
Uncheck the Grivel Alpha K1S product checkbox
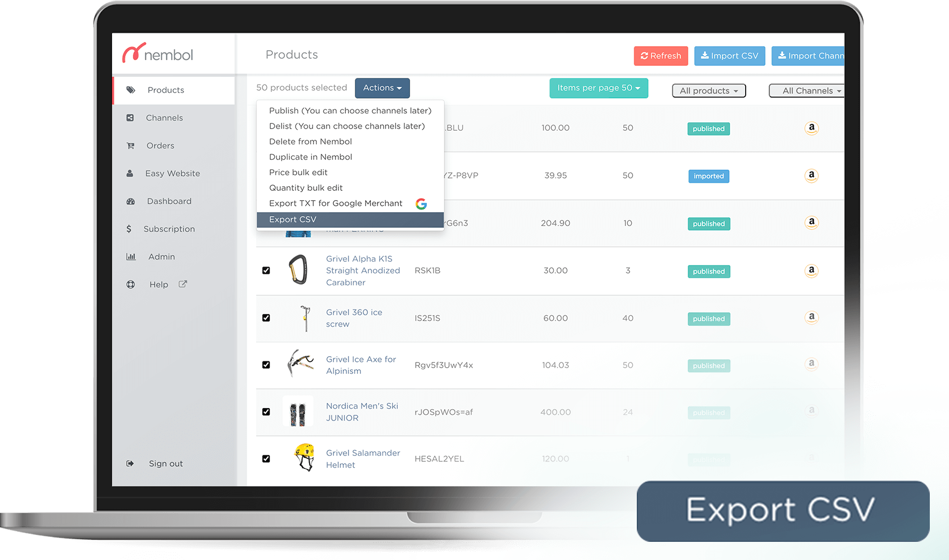coord(266,270)
